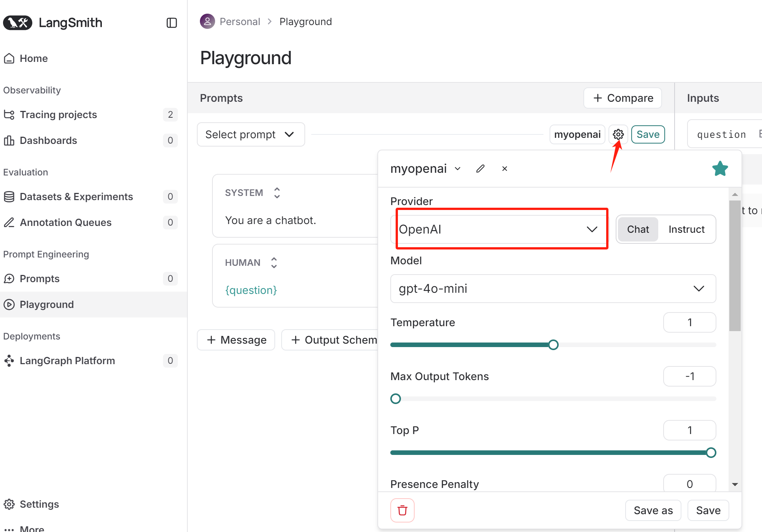Select the Instruct mode
Screen dimensions: 762x532
coord(686,229)
